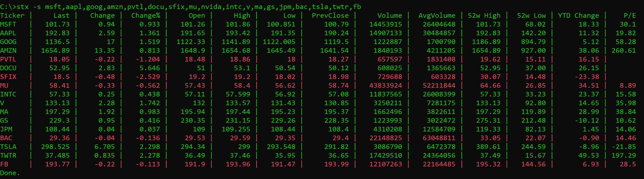Click AAPL volume 14907133
Image resolution: width=644 pixels, height=179 pixels.
(386, 33)
